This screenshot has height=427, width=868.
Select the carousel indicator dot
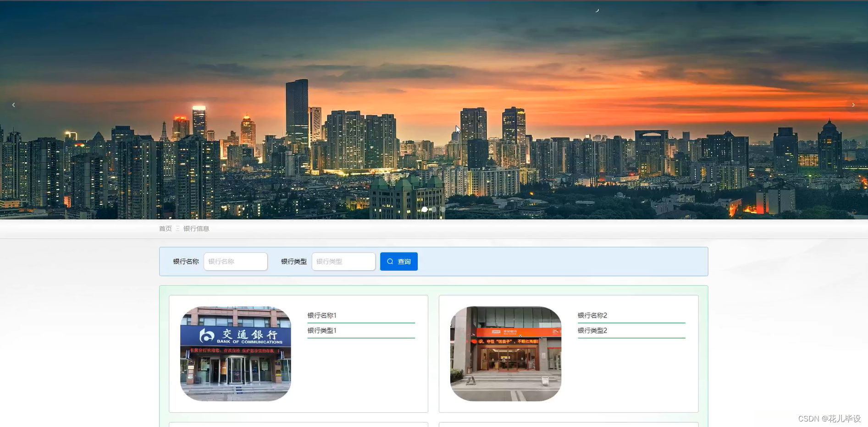coord(425,209)
